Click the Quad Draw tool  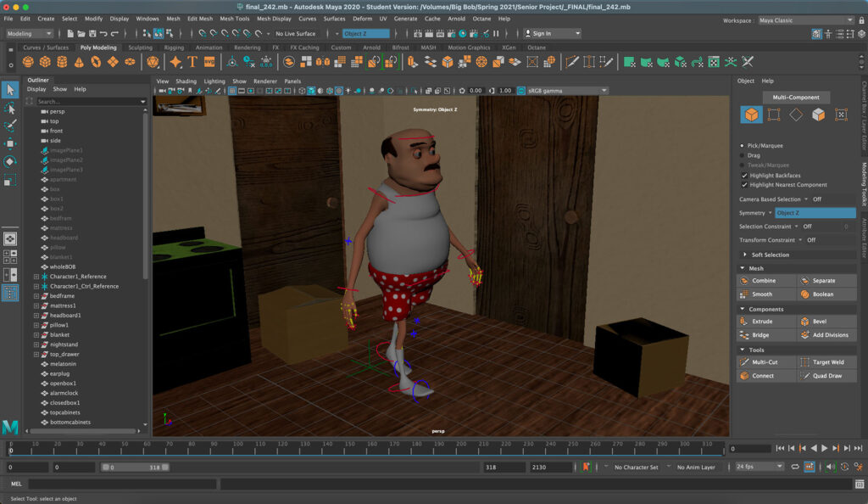coord(826,376)
